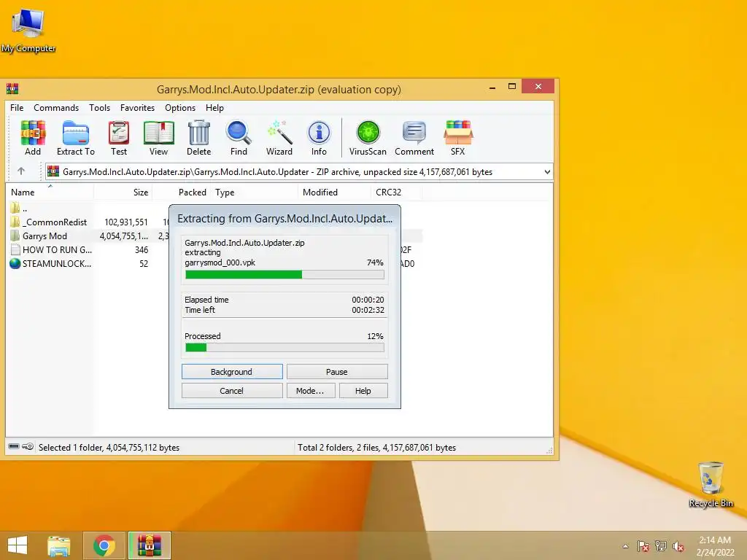Show hidden tray icons arrow
Screen dimensions: 747x560
pos(625,546)
